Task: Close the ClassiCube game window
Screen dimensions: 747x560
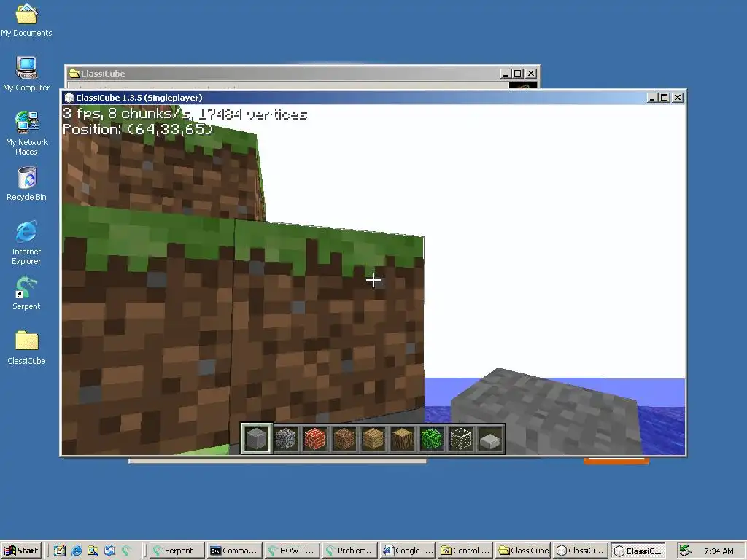Action: pos(678,98)
